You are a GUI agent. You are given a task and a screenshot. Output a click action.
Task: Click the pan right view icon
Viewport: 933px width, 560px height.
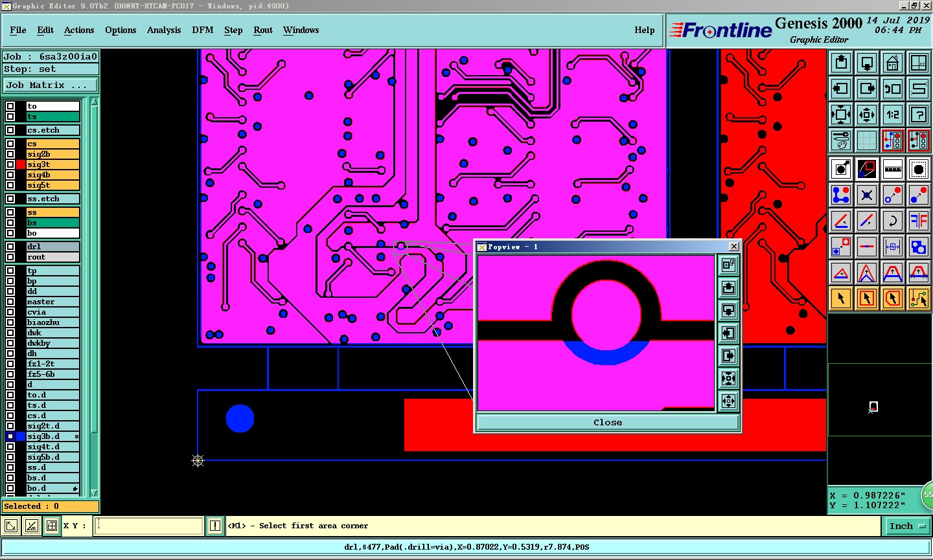pyautogui.click(x=867, y=89)
